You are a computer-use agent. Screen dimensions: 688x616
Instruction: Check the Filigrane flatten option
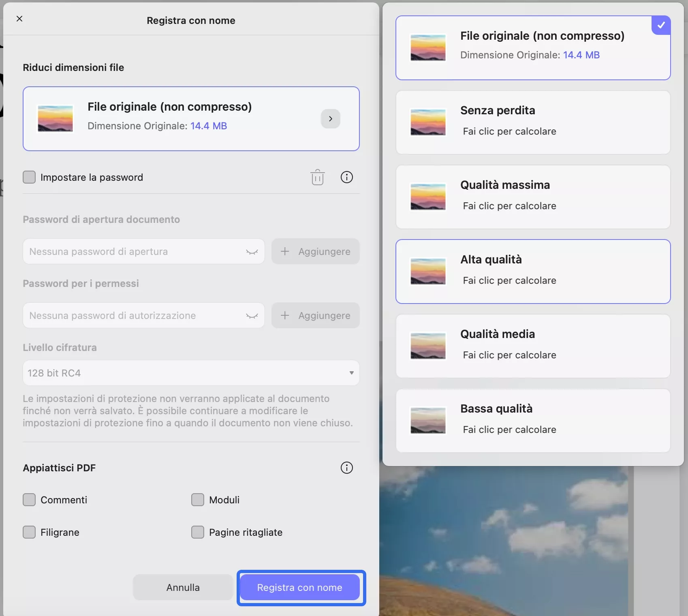(x=29, y=532)
